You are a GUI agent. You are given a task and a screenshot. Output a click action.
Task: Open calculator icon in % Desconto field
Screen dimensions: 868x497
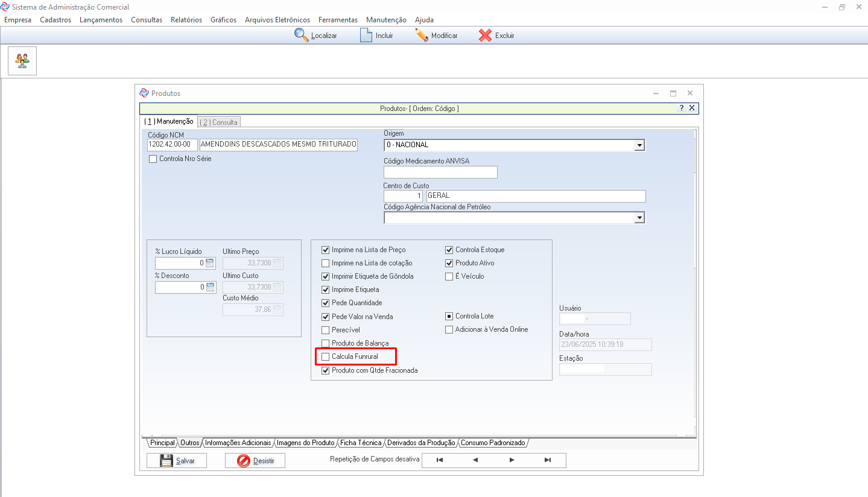[210, 287]
